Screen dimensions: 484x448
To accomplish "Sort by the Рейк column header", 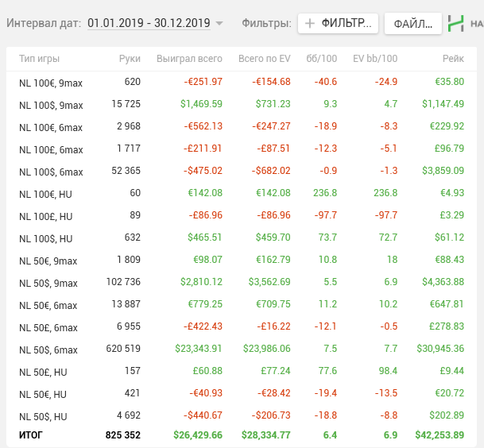I will (453, 59).
